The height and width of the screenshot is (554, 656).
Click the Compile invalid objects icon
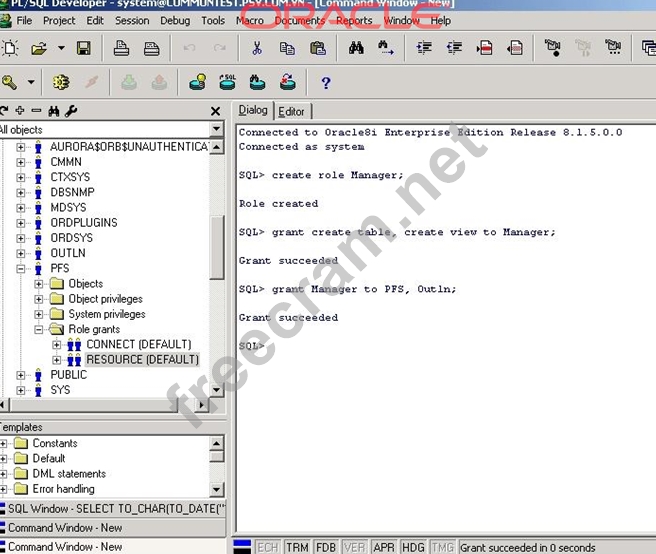pos(287,82)
